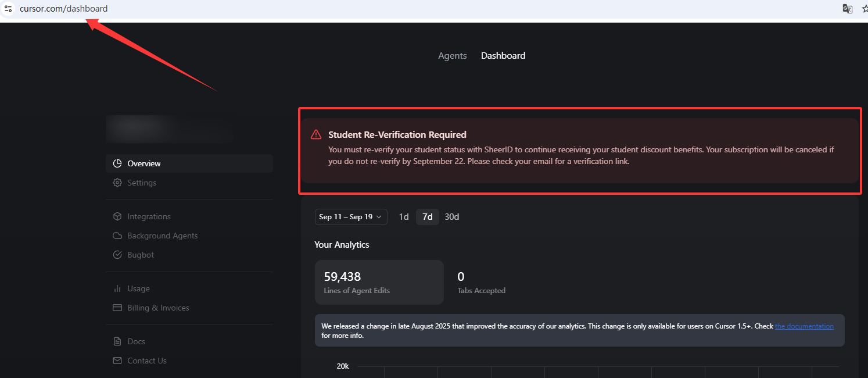Select the Overview sidebar item
The image size is (868, 378).
click(189, 163)
